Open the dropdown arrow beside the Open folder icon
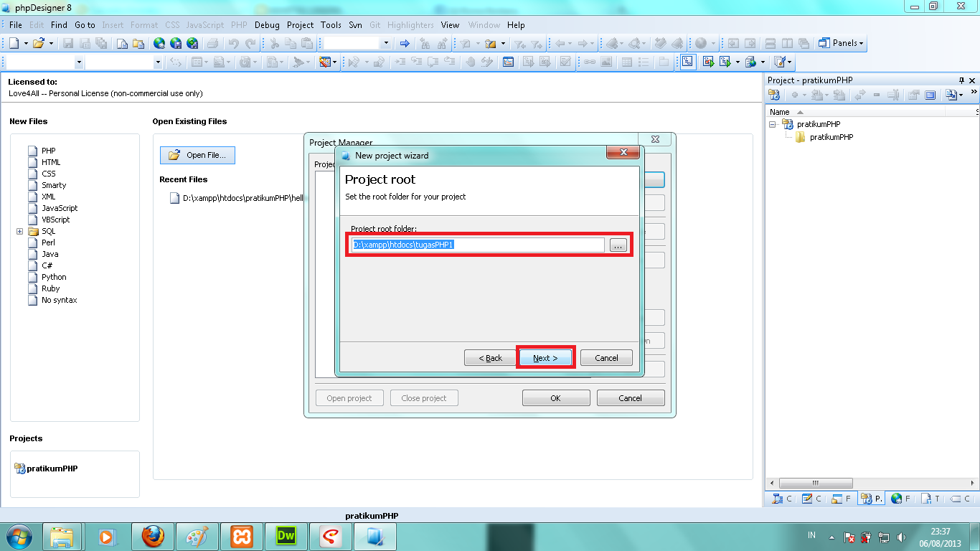980x551 pixels. 51,43
